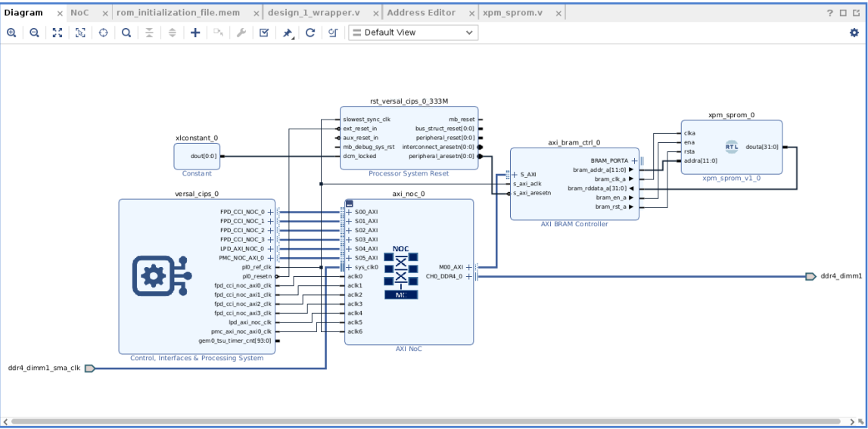
Task: Expand the S00_AXI interface pin on axi_noc_0
Action: (x=349, y=212)
